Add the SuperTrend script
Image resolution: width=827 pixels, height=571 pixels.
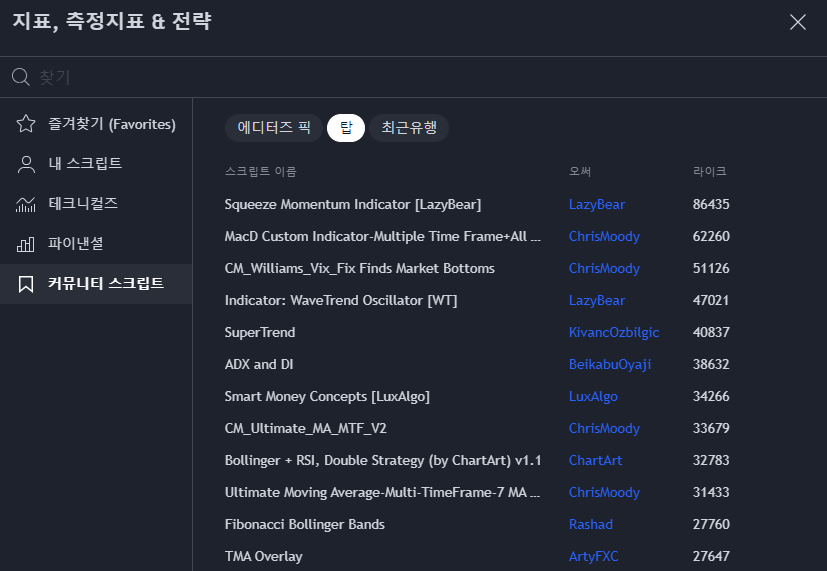click(x=259, y=333)
